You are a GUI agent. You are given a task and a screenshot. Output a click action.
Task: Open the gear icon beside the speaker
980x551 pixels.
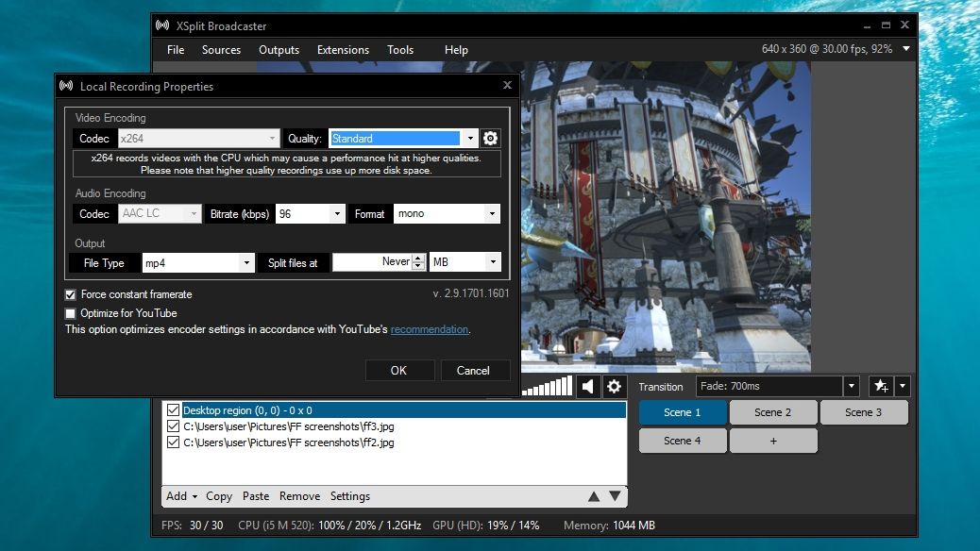click(614, 386)
